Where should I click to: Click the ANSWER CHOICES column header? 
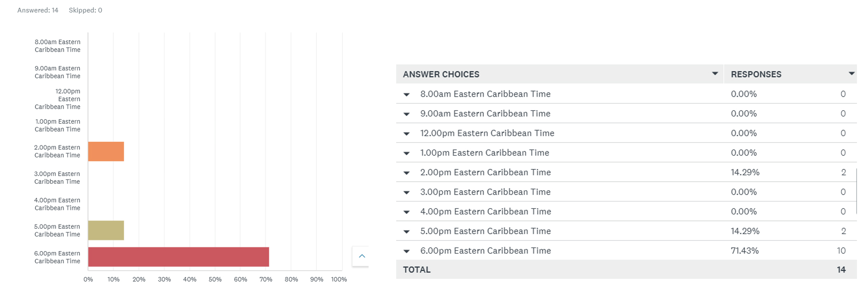(441, 74)
